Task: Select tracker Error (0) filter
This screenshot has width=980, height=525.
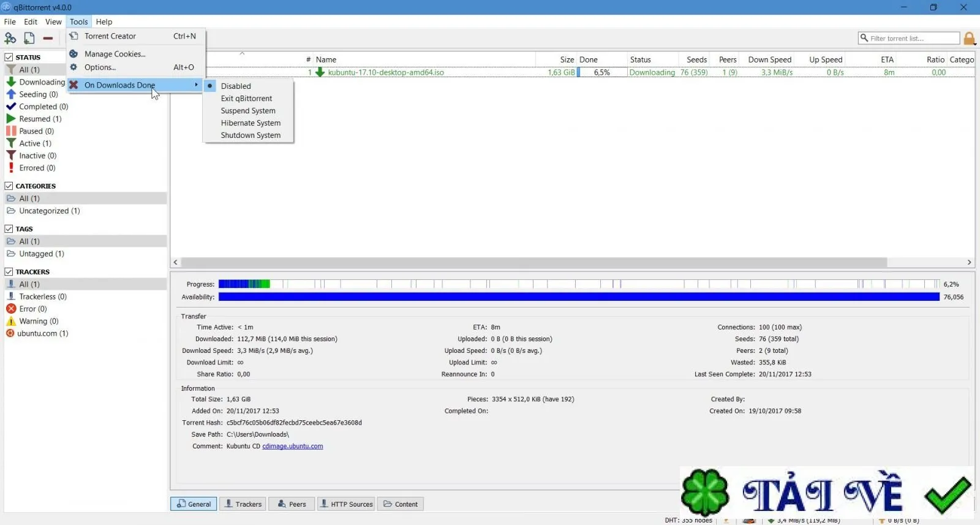Action: 32,309
